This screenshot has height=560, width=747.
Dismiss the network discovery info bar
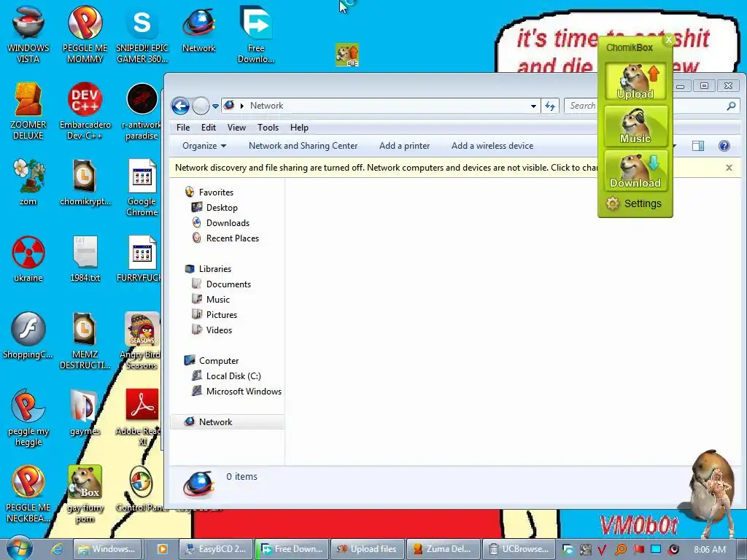729,168
